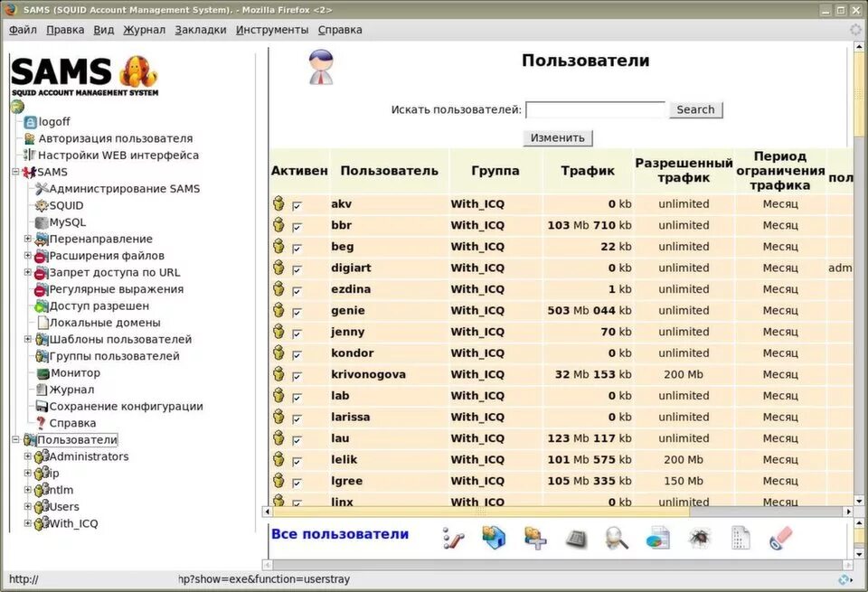The width and height of the screenshot is (868, 592).
Task: Click the user table scroll-down arrow
Action: coord(859,502)
